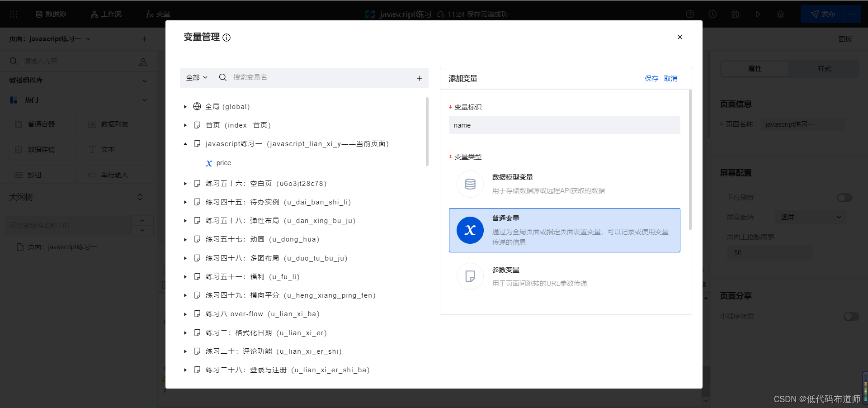Choose 数据模型变量 variable type
Viewport: 868px width, 408px height.
(564, 184)
